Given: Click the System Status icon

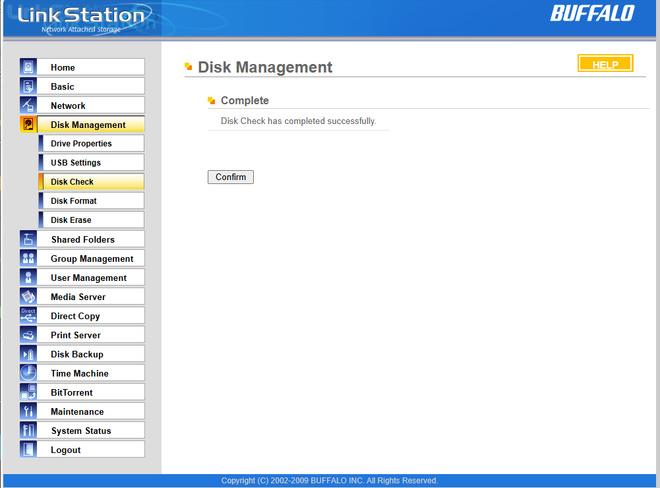Looking at the screenshot, I should 28,430.
